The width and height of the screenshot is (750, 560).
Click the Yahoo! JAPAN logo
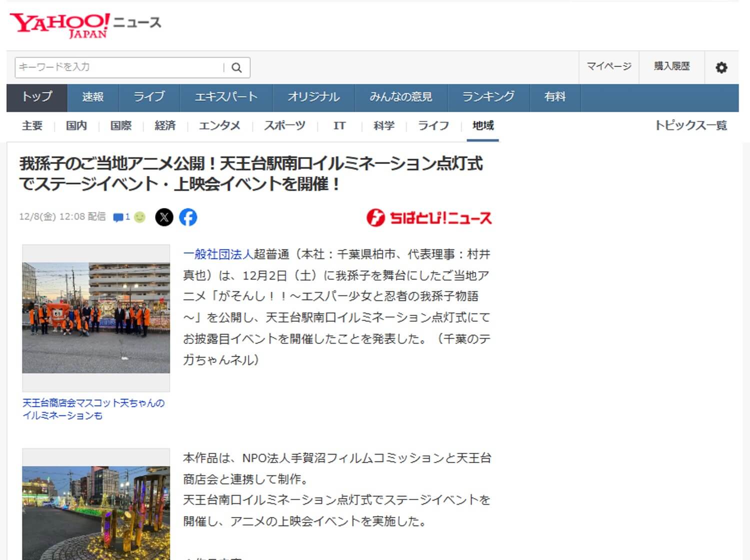59,25
